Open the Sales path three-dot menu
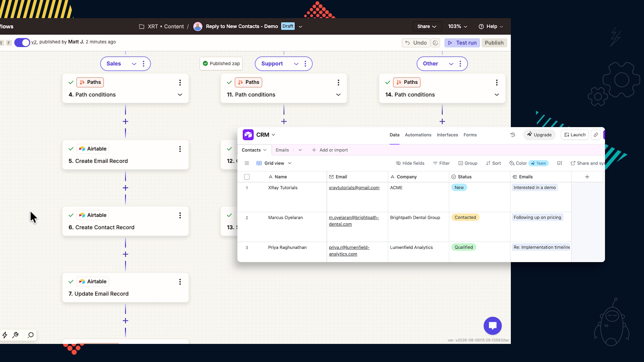The width and height of the screenshot is (644, 362). coord(144,64)
